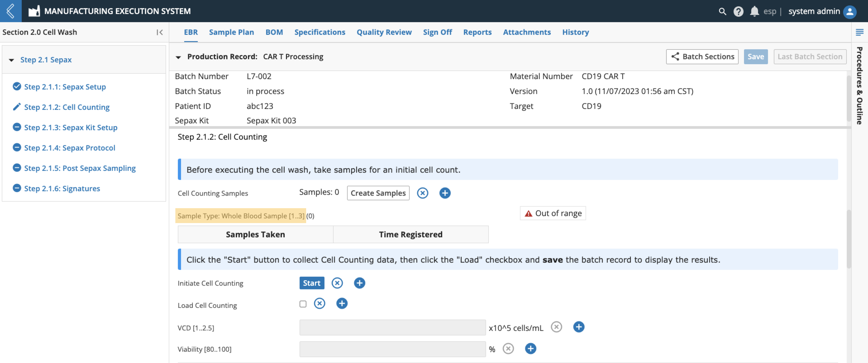The height and width of the screenshot is (363, 868).
Task: Add entry for Viability field
Action: (x=530, y=349)
